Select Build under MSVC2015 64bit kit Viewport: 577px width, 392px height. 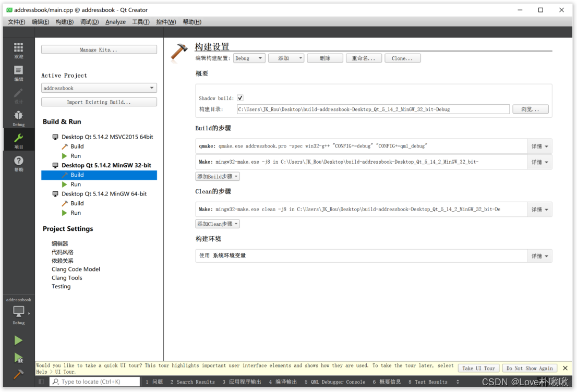coord(77,146)
